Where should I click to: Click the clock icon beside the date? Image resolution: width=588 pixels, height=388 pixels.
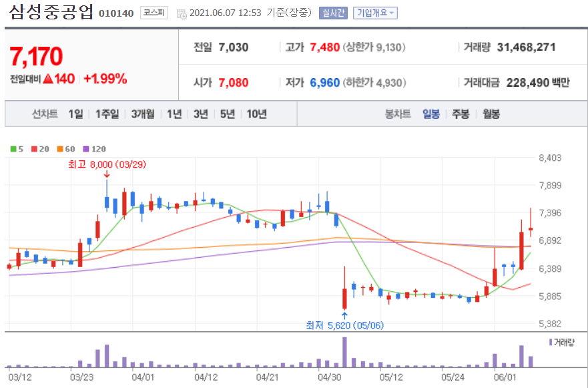pos(182,14)
